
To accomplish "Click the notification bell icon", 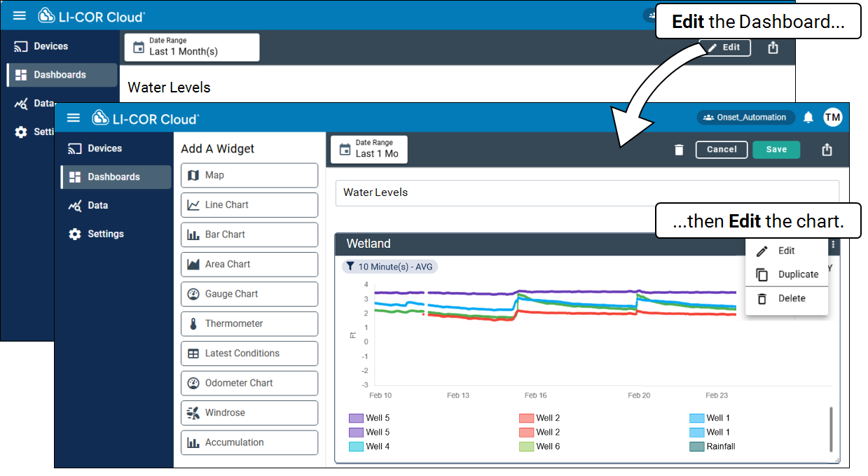I will pyautogui.click(x=808, y=118).
